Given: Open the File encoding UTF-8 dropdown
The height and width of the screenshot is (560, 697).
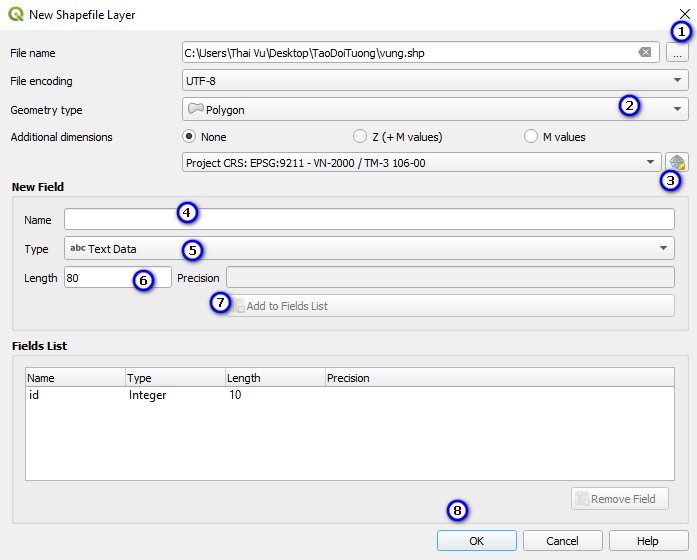Looking at the screenshot, I should coord(435,80).
